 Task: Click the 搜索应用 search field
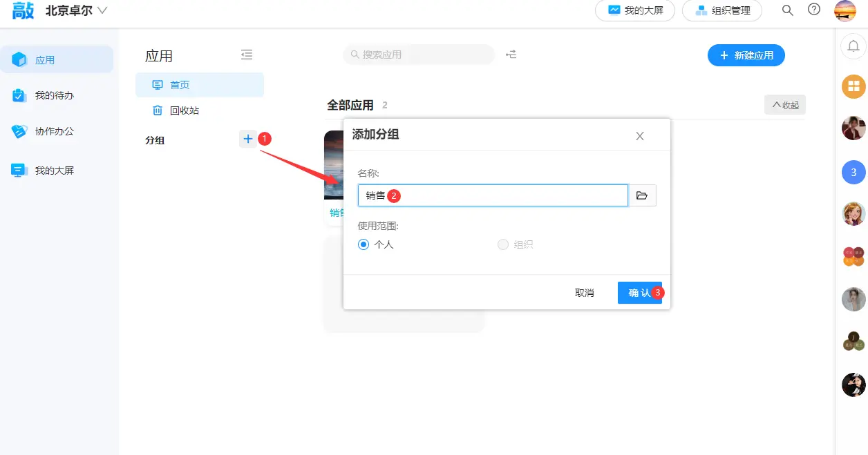pyautogui.click(x=419, y=55)
